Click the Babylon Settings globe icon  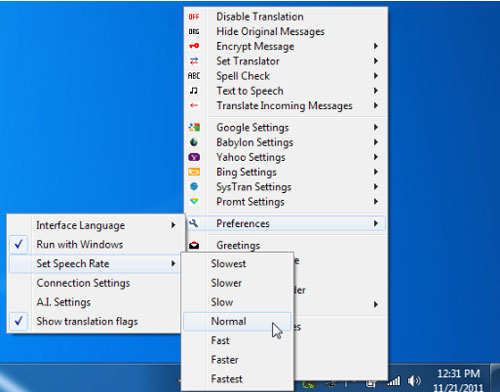[x=194, y=142]
